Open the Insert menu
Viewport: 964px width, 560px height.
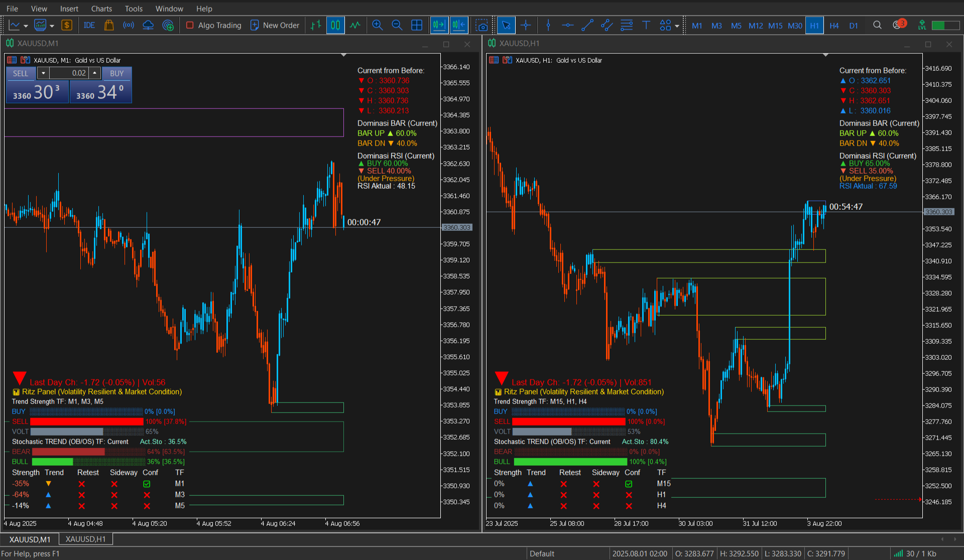(x=69, y=9)
